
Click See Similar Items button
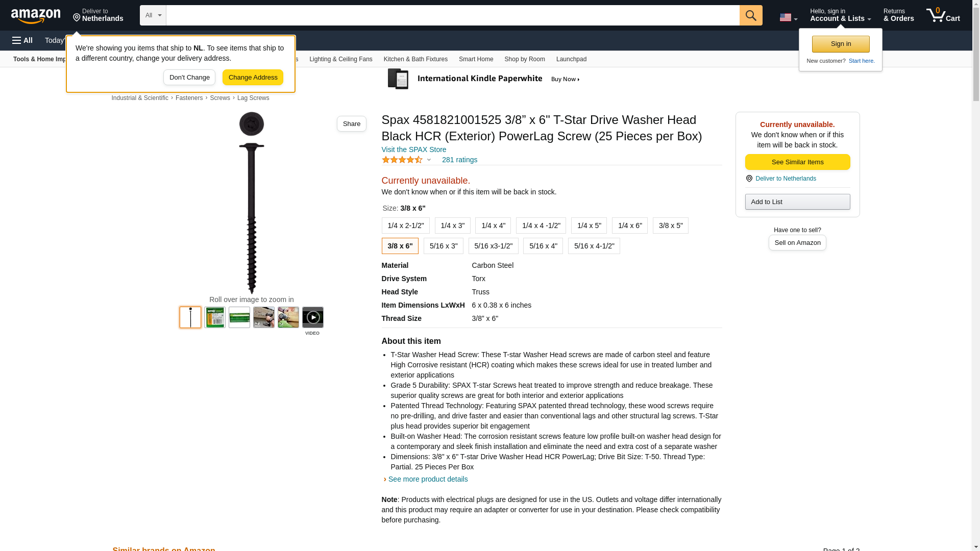pyautogui.click(x=797, y=162)
